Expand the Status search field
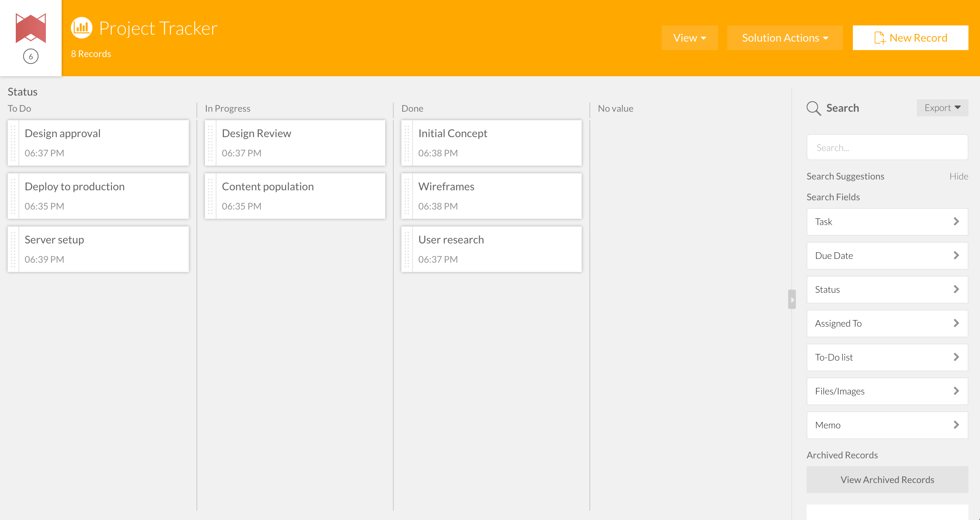 click(887, 290)
